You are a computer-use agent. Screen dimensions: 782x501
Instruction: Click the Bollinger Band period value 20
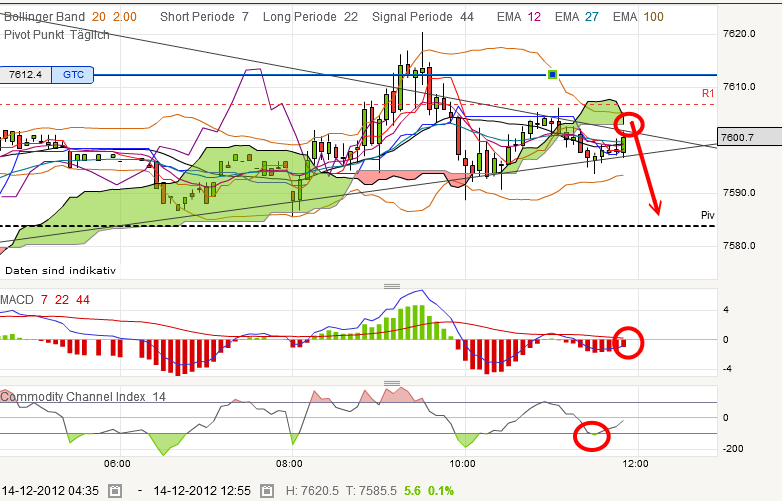pyautogui.click(x=99, y=17)
